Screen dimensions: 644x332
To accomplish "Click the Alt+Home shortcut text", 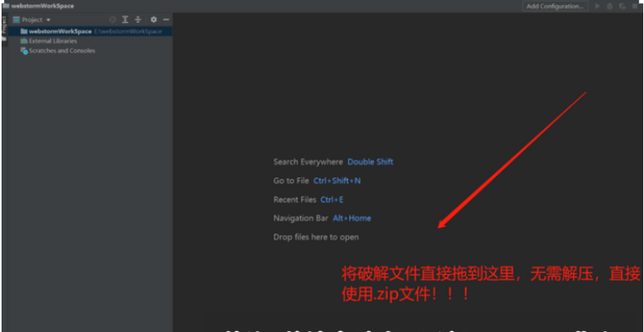I will [x=352, y=218].
